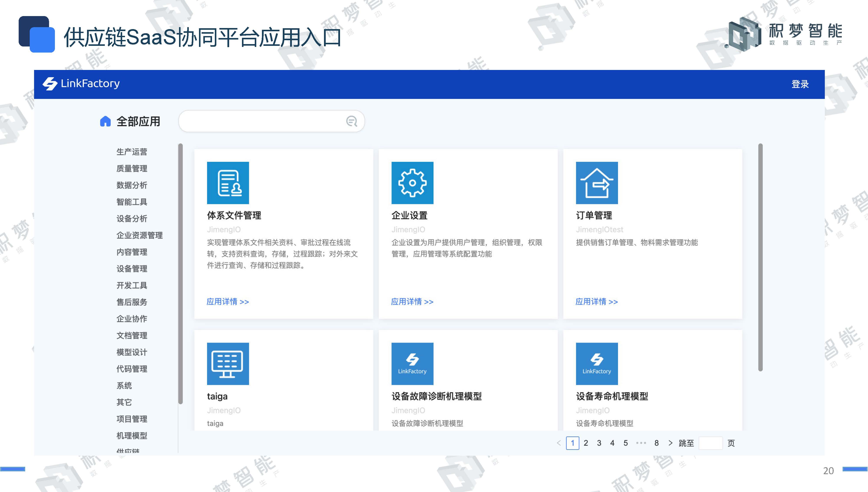Image resolution: width=868 pixels, height=492 pixels.
Task: Click the LinkFactory logo in header
Action: [x=81, y=83]
